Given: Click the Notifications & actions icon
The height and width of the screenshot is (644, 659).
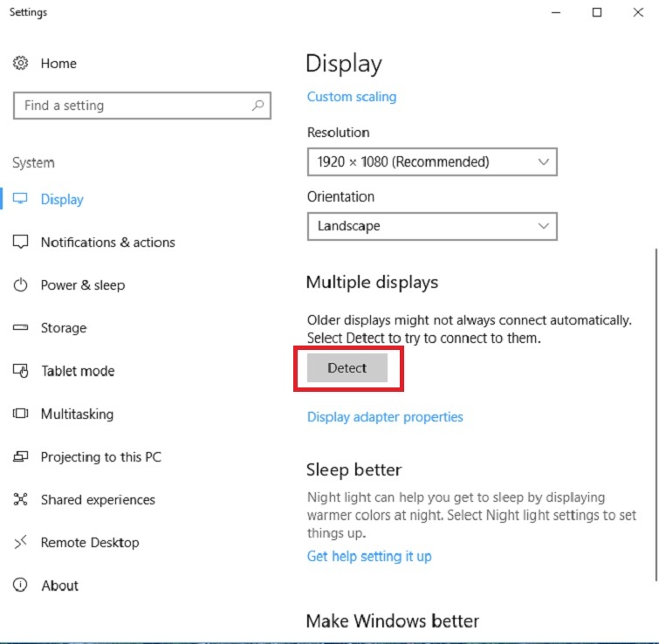Looking at the screenshot, I should [x=21, y=243].
